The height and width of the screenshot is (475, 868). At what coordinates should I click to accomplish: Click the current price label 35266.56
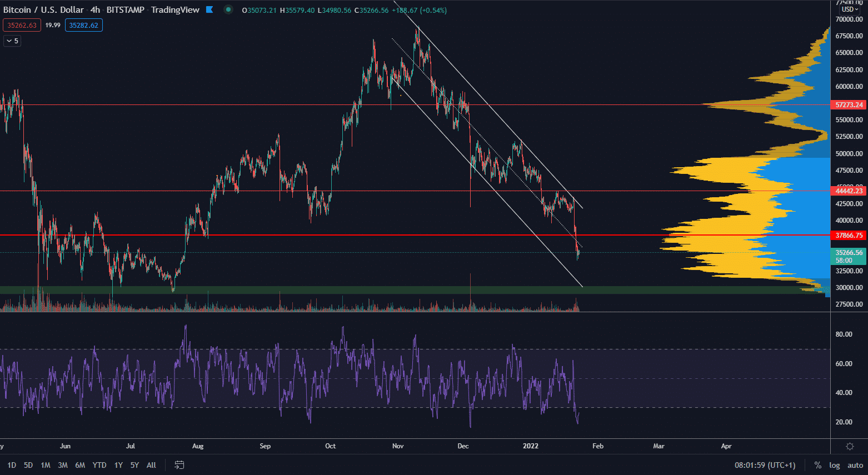(x=849, y=253)
